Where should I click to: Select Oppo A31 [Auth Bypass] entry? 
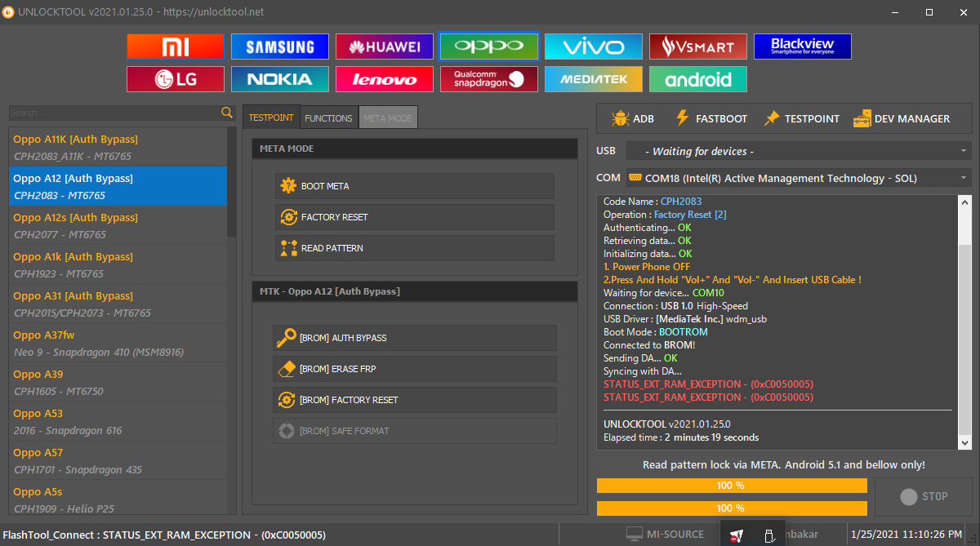pyautogui.click(x=118, y=304)
